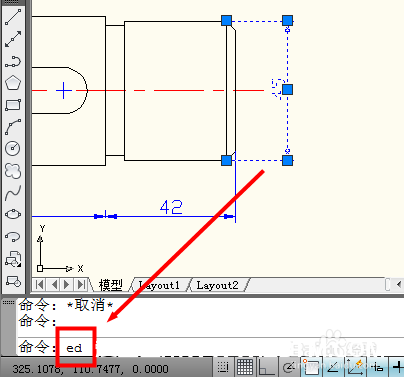Toggle Ortho Mode in status bar
Viewport: 404px width, 377px height.
(x=266, y=368)
